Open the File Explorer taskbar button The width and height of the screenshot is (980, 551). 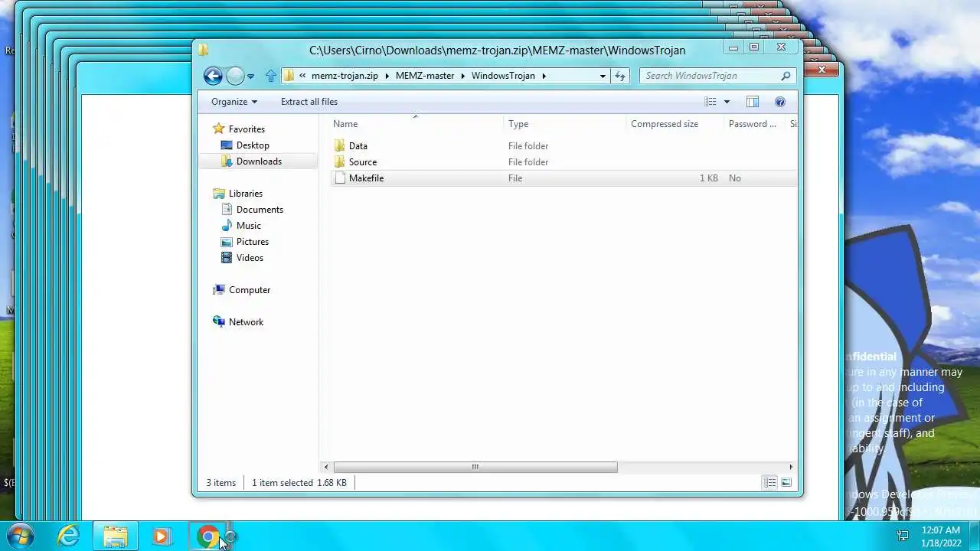coord(116,536)
